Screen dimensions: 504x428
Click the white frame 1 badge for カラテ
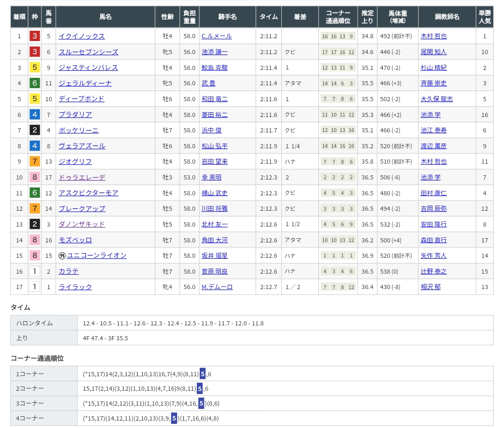tap(35, 271)
